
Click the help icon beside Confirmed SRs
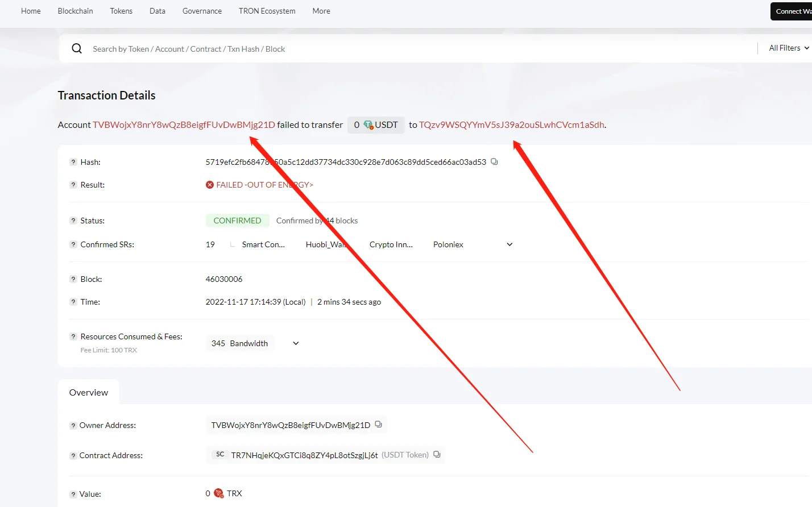point(73,244)
